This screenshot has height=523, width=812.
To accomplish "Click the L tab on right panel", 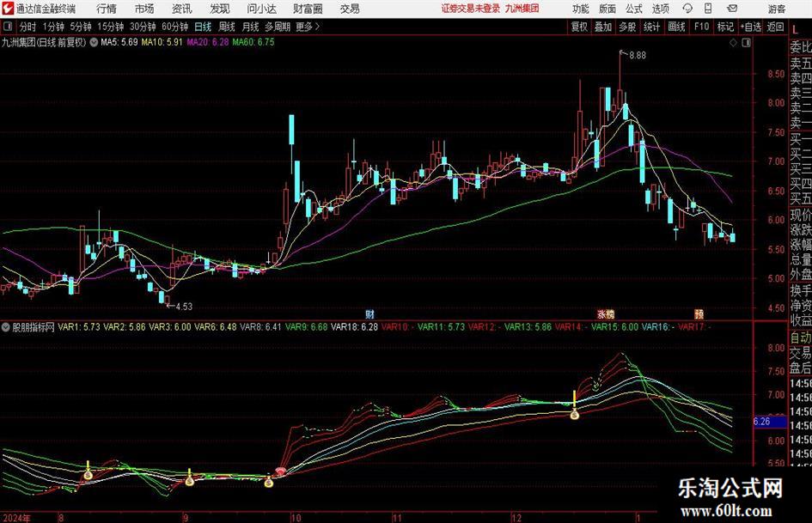I will [796, 31].
